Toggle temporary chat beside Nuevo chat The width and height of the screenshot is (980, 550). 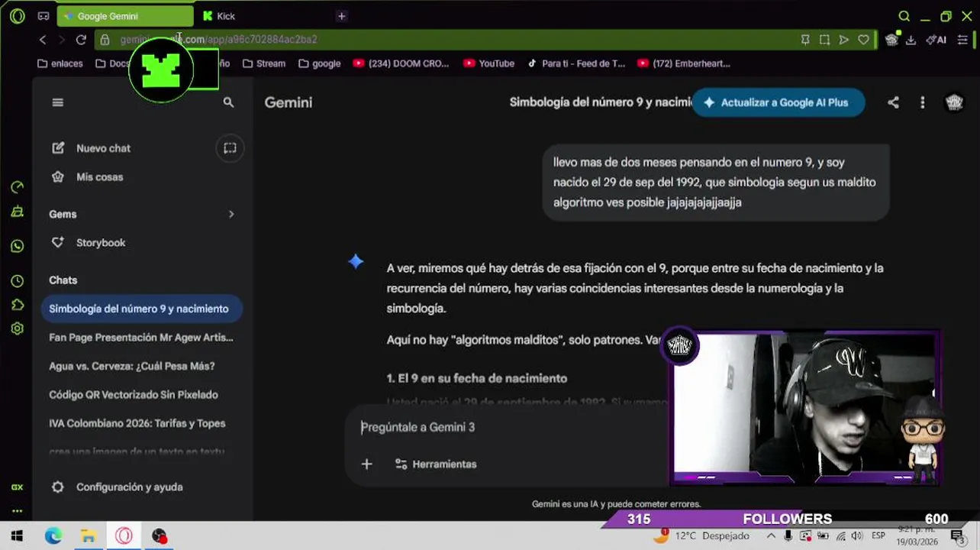pyautogui.click(x=230, y=148)
